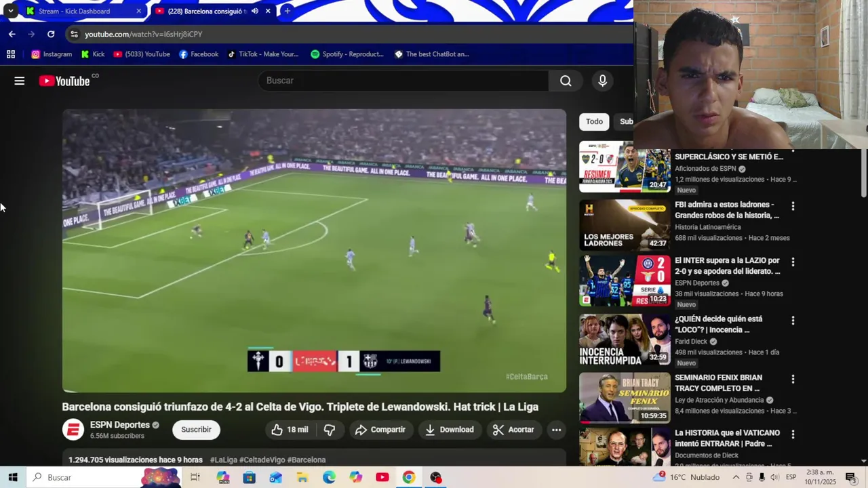868x488 pixels.
Task: Open The best ChatBot bookmark
Action: tap(432, 54)
